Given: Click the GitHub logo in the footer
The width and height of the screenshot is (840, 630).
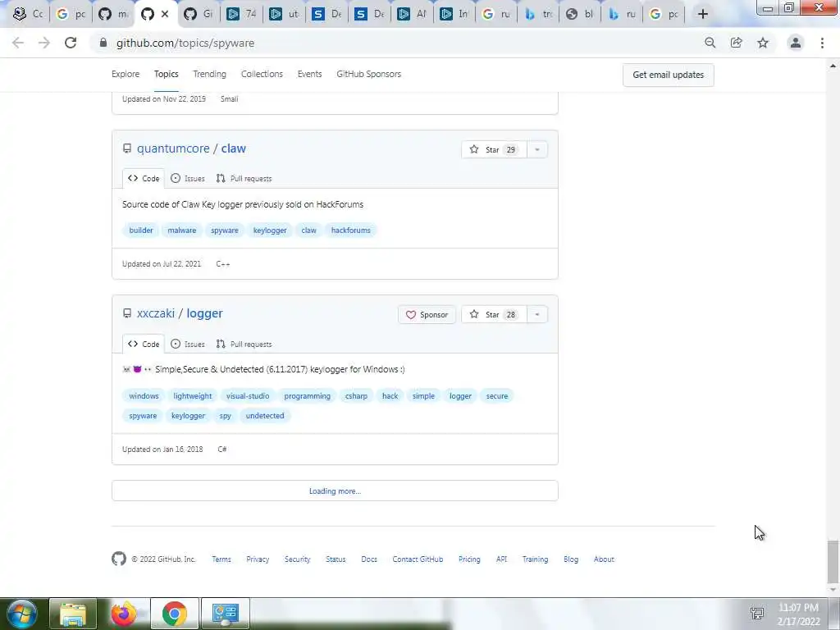Looking at the screenshot, I should [x=119, y=559].
